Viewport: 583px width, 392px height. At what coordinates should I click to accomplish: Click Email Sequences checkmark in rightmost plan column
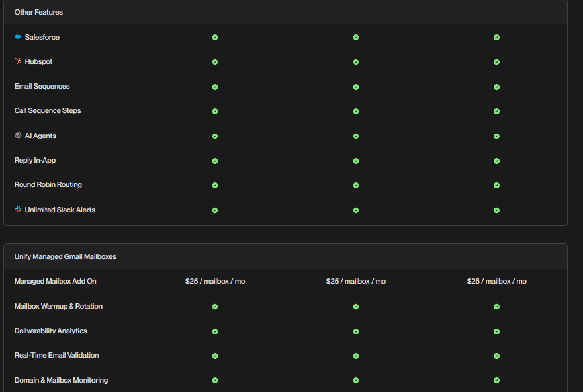[496, 87]
